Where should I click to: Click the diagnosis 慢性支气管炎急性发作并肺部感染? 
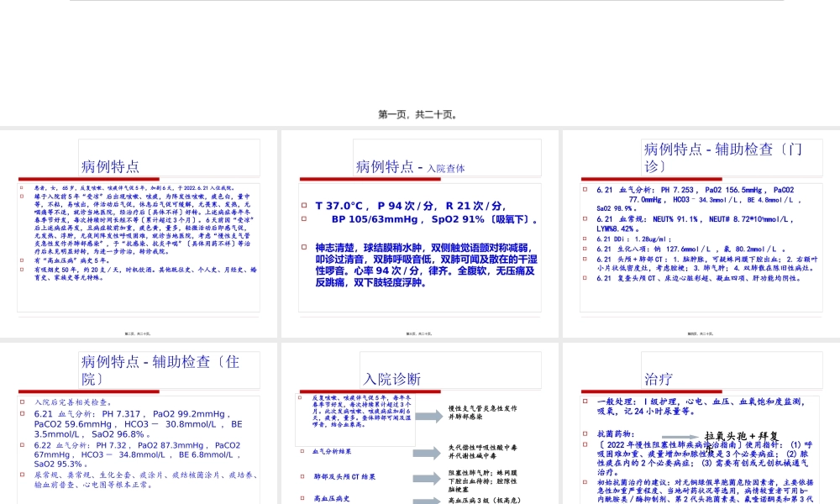tap(483, 412)
